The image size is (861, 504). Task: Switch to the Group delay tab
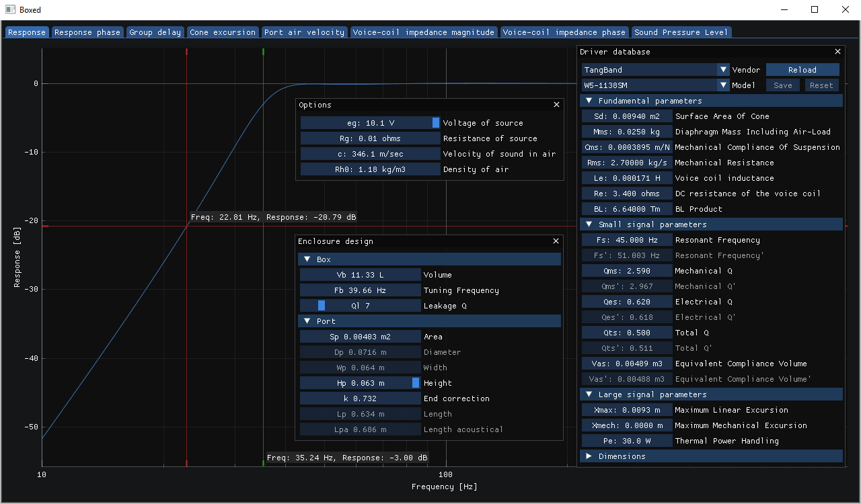click(155, 32)
